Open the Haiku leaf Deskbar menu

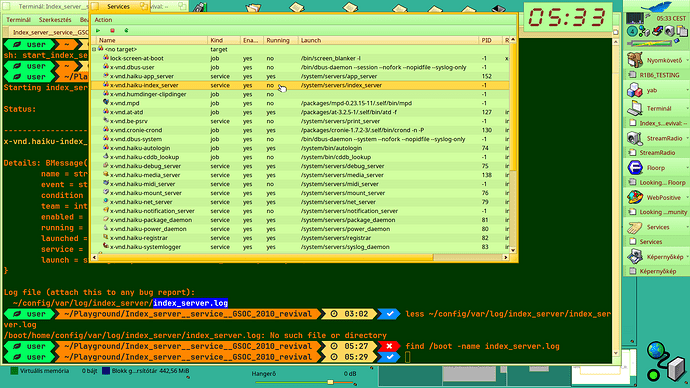click(x=656, y=7)
